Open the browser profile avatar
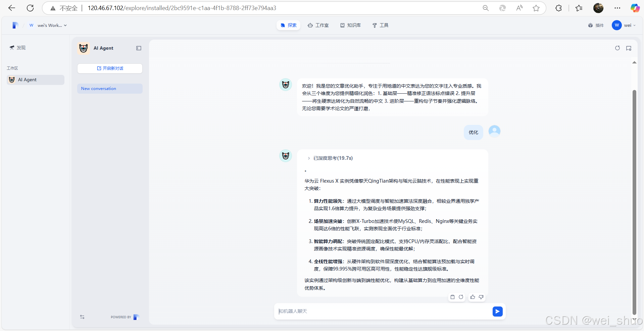 [x=598, y=8]
